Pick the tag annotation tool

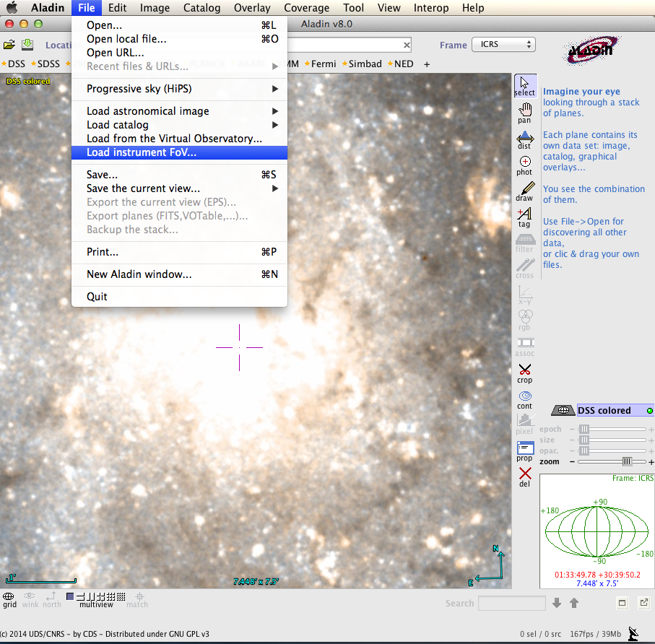[x=524, y=216]
